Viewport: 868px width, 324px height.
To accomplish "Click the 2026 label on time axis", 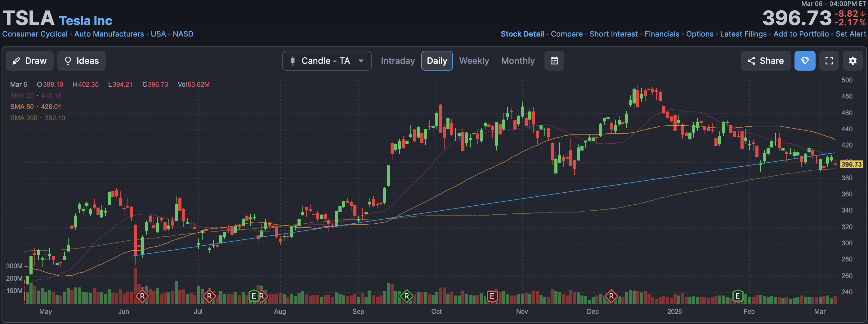I will [674, 312].
